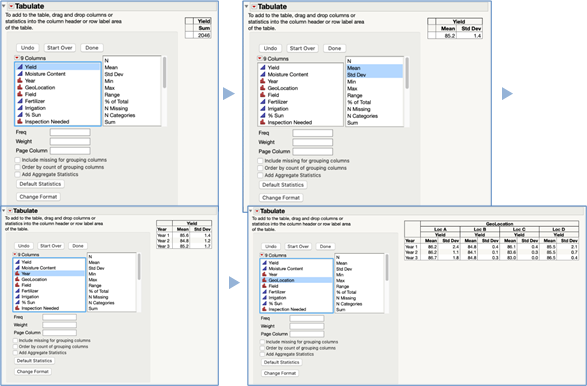
Task: Open Tabulate red triangle menu above Yield Sum table
Action: pyautogui.click(x=11, y=6)
